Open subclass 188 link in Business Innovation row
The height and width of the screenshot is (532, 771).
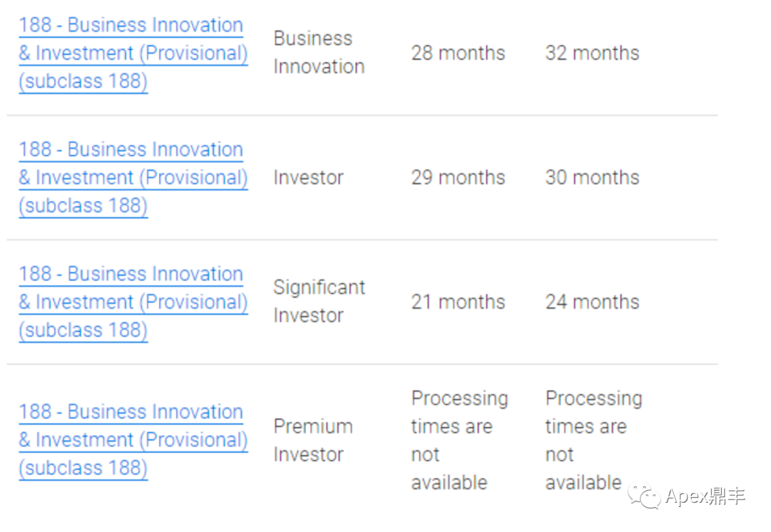coord(133,53)
